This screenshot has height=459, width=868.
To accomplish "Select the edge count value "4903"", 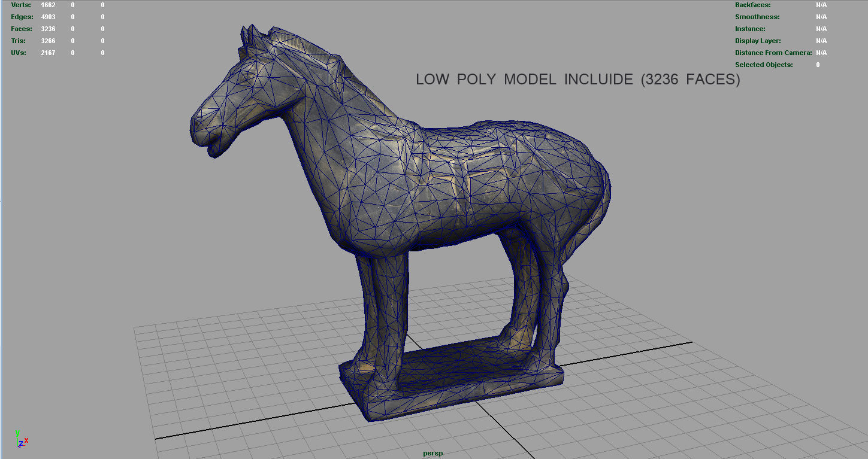I will tap(48, 17).
